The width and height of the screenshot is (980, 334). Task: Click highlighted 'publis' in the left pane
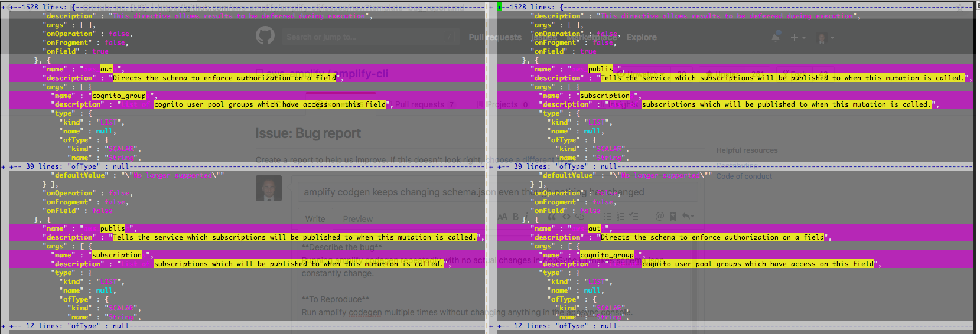click(112, 228)
